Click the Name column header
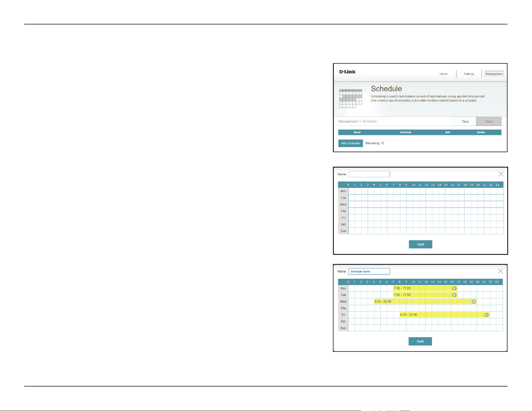The height and width of the screenshot is (411, 532). pos(357,132)
